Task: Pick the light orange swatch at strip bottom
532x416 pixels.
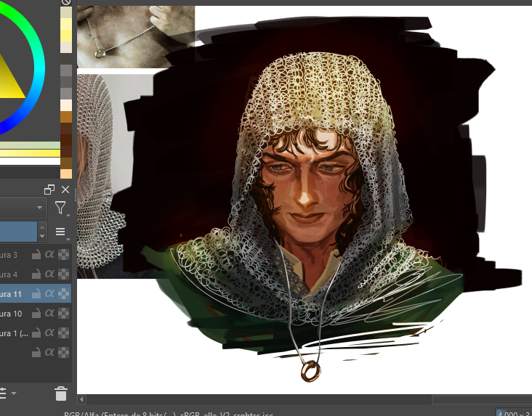Action: click(x=66, y=174)
